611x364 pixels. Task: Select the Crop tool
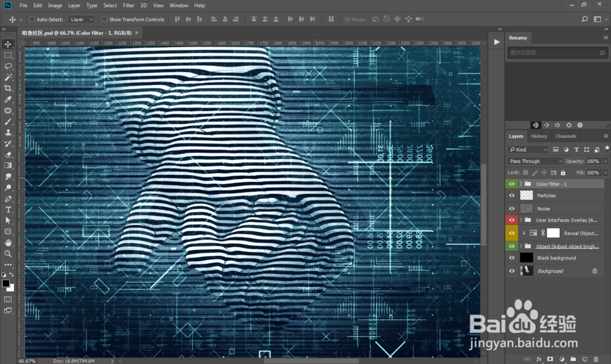[x=8, y=89]
